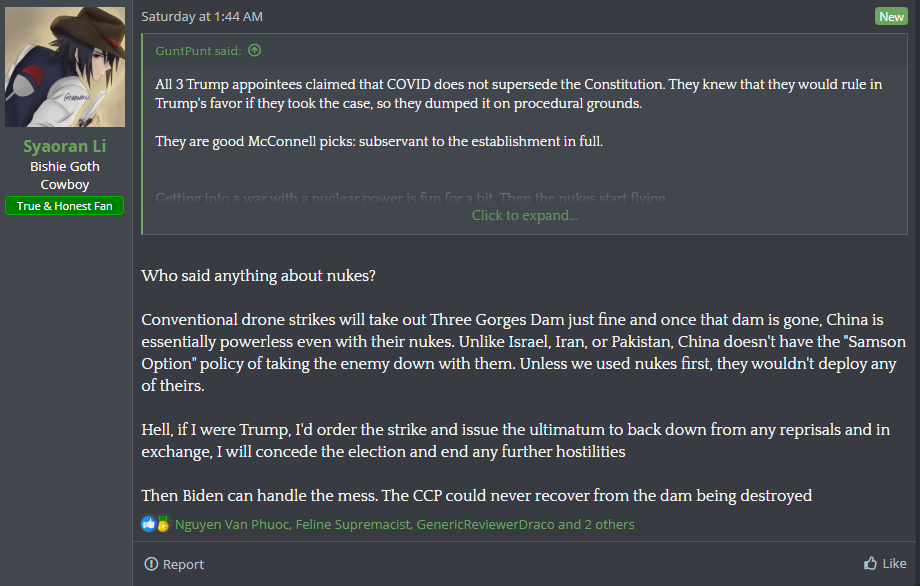The height and width of the screenshot is (586, 920).
Task: Report this post
Action: 174,564
